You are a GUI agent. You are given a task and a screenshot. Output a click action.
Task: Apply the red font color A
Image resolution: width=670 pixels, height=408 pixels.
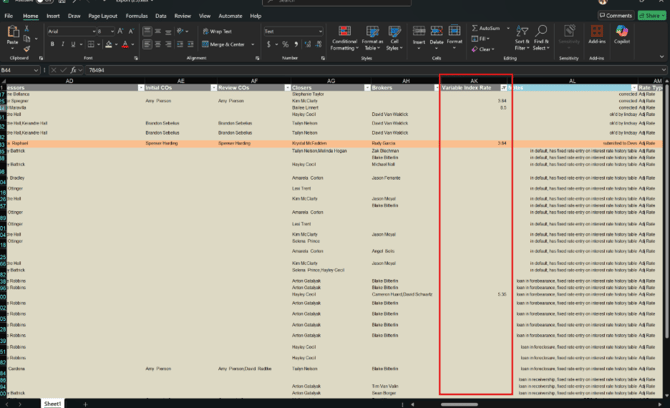pyautogui.click(x=125, y=44)
